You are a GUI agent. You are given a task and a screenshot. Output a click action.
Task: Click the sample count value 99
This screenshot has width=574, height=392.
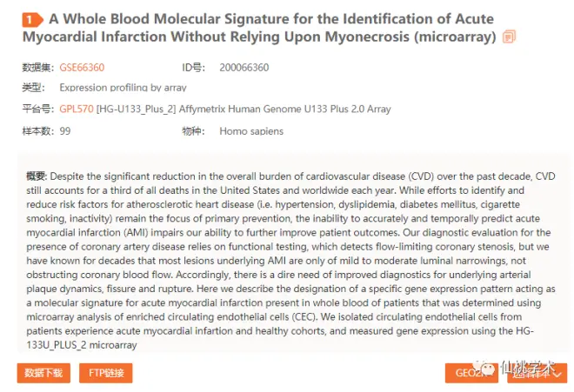point(65,131)
